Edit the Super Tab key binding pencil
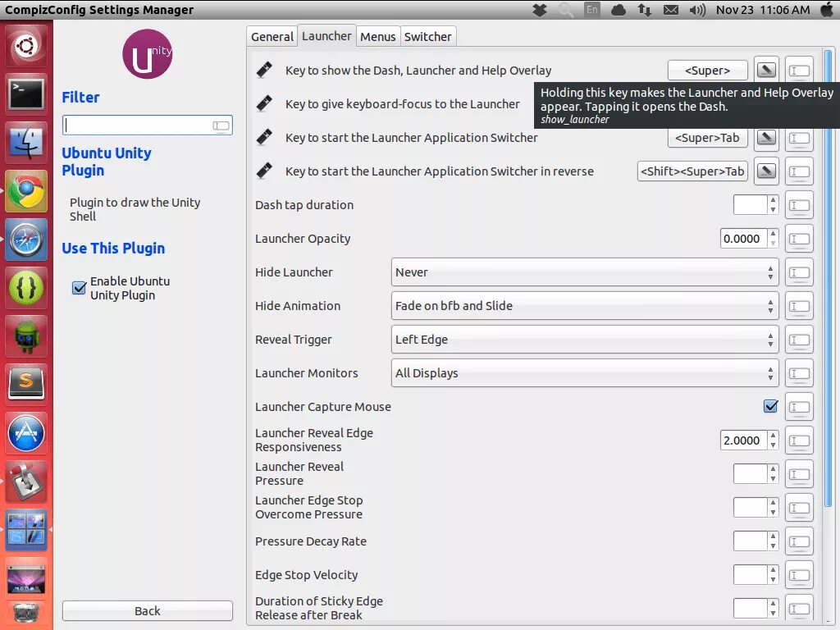This screenshot has height=630, width=840. point(766,138)
